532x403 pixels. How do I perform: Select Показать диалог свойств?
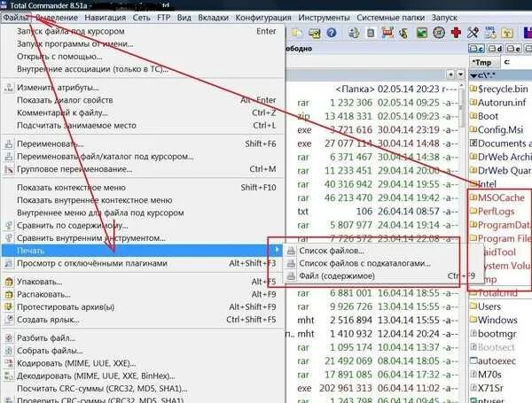[143, 100]
